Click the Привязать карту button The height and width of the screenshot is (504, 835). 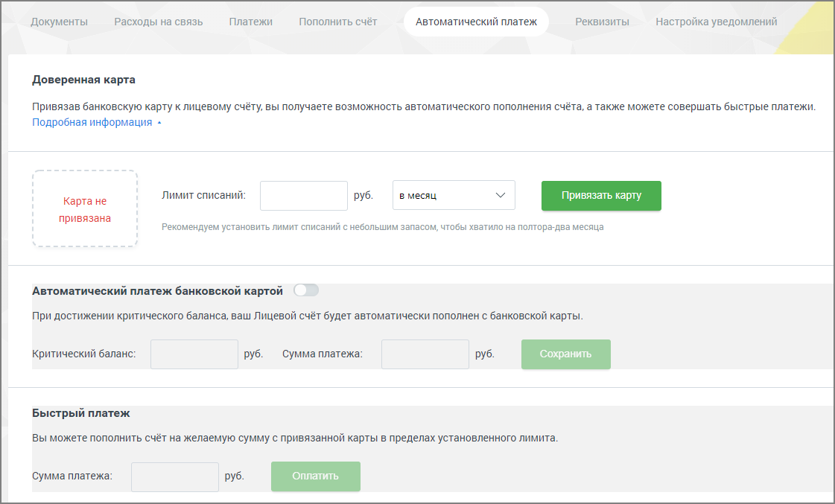pos(601,195)
